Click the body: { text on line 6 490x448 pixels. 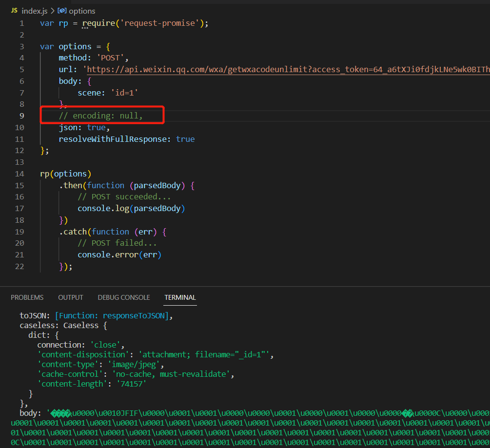pos(75,81)
